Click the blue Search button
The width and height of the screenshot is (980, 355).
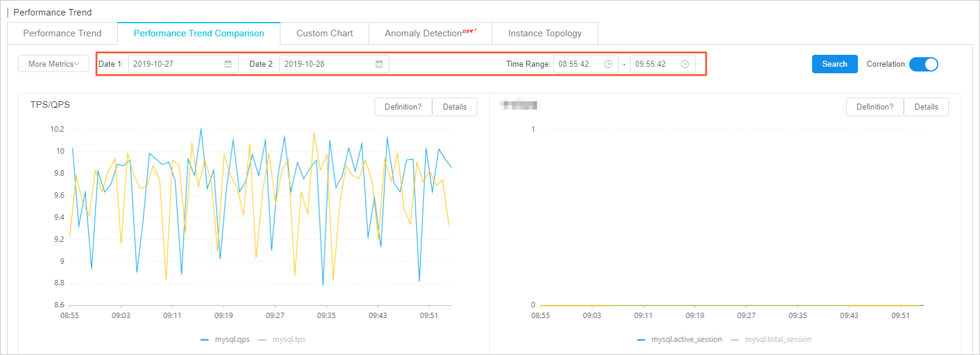click(x=834, y=64)
